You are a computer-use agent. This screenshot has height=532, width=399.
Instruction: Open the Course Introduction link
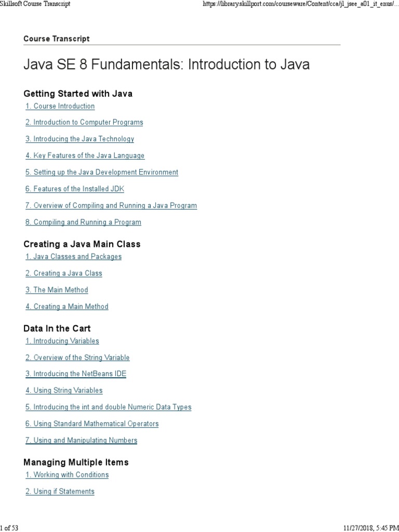[x=60, y=106]
